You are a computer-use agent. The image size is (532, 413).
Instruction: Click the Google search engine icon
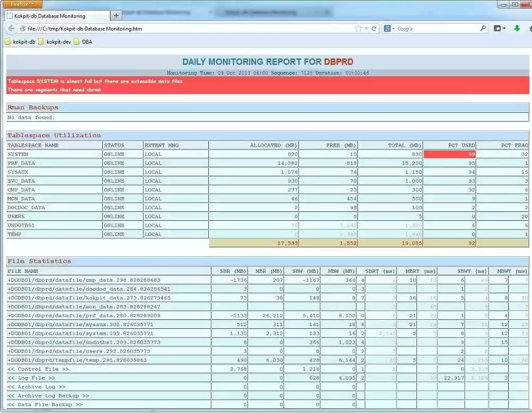(387, 28)
